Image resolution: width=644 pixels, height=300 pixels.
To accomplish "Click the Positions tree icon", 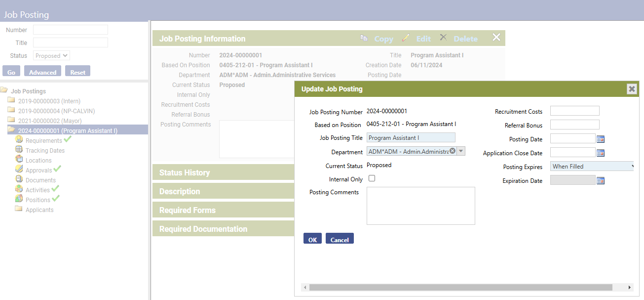I will [x=19, y=199].
